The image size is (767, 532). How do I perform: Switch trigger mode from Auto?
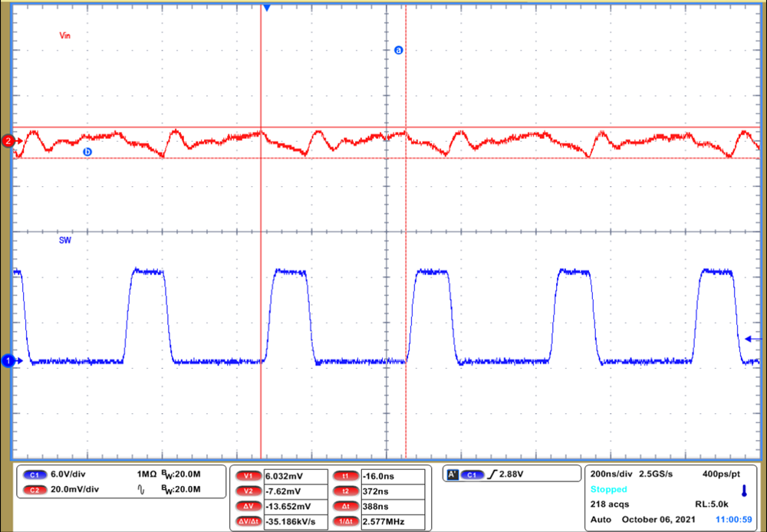click(600, 519)
